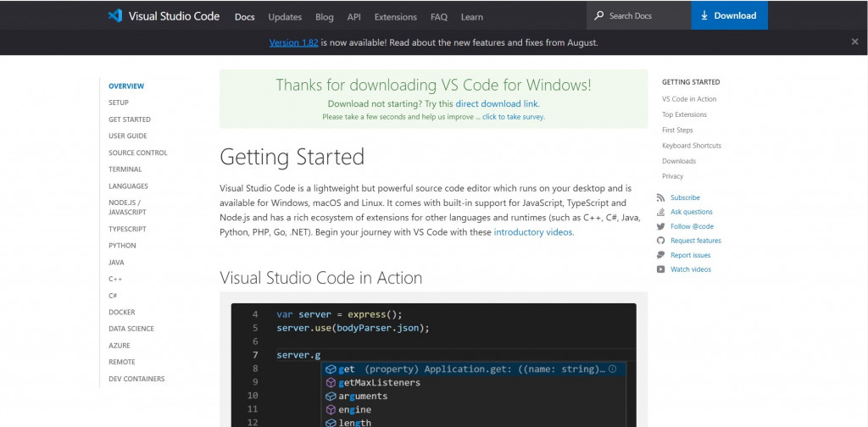This screenshot has width=868, height=427.
Task: Open C# section in sidebar
Action: pos(113,296)
